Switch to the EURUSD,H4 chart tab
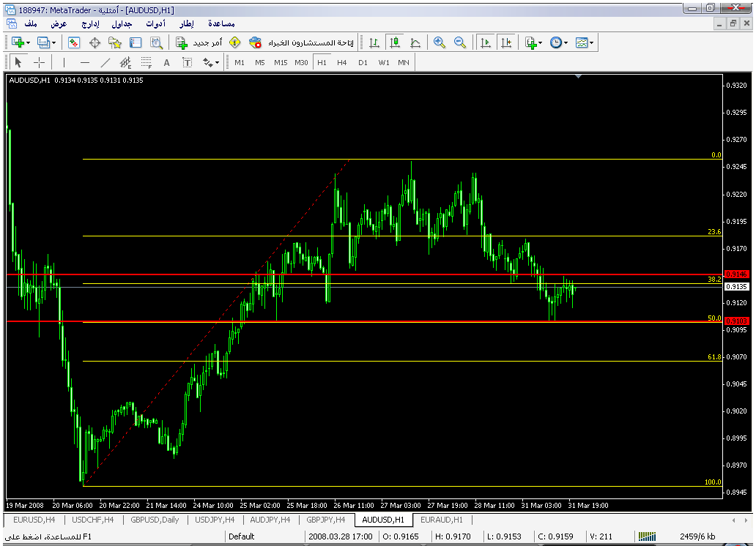This screenshot has width=756, height=546. [34, 520]
